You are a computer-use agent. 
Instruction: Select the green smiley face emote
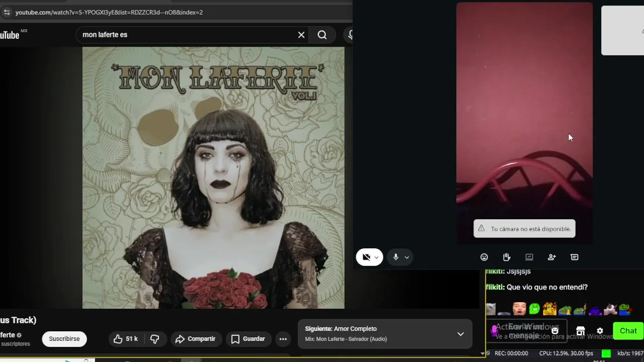[534, 309]
